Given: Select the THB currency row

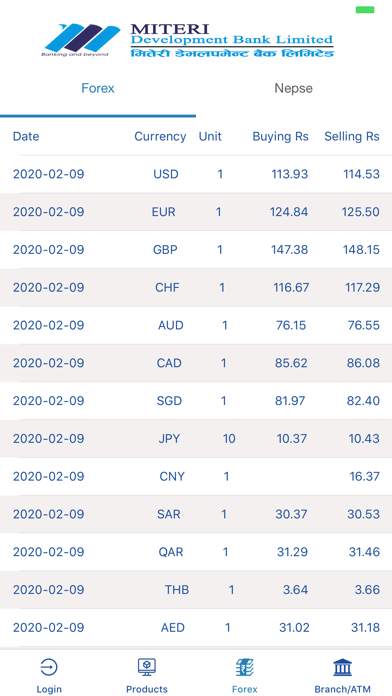Looking at the screenshot, I should click(x=196, y=590).
